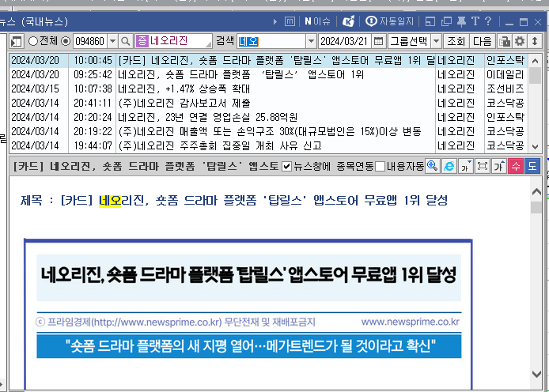Open help with the question mark icon

pyautogui.click(x=488, y=21)
